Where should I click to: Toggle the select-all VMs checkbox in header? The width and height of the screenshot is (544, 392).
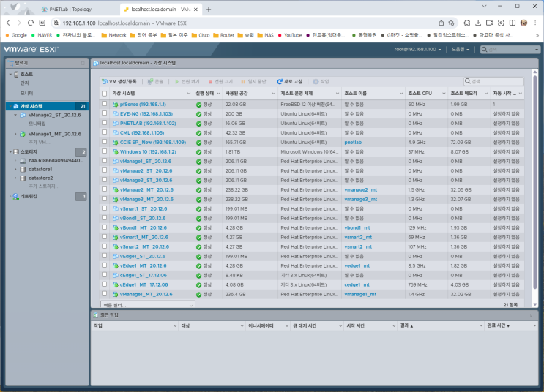[105, 94]
